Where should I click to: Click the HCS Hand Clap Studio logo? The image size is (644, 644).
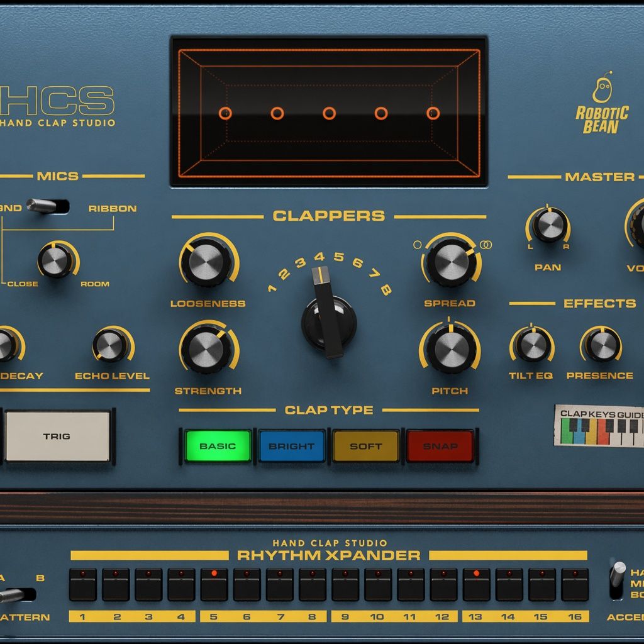point(57,106)
